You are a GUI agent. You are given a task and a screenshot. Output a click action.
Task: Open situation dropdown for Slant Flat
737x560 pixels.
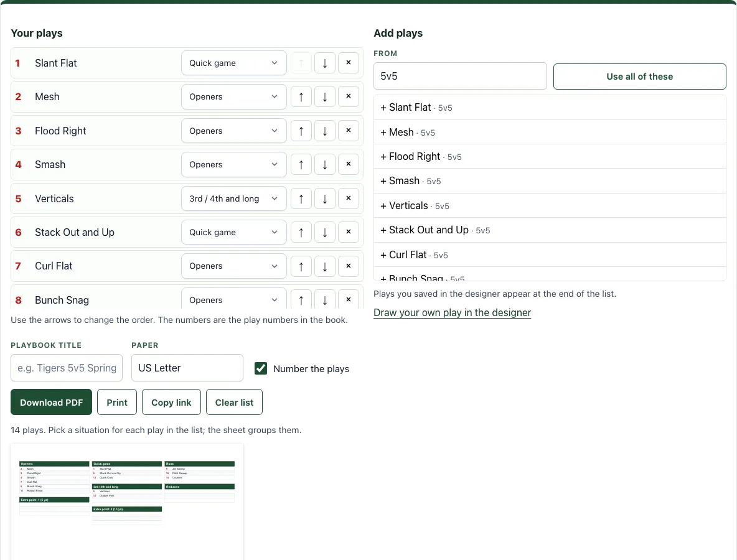[233, 63]
